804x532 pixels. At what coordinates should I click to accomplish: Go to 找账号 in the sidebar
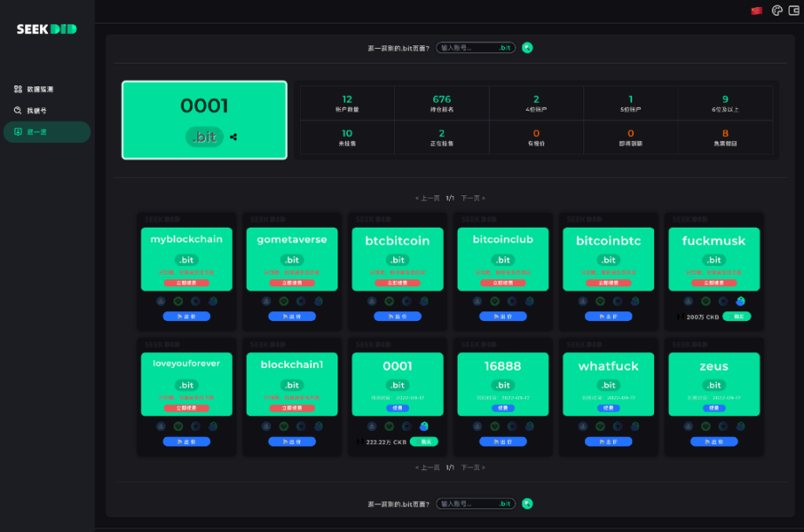pos(36,111)
